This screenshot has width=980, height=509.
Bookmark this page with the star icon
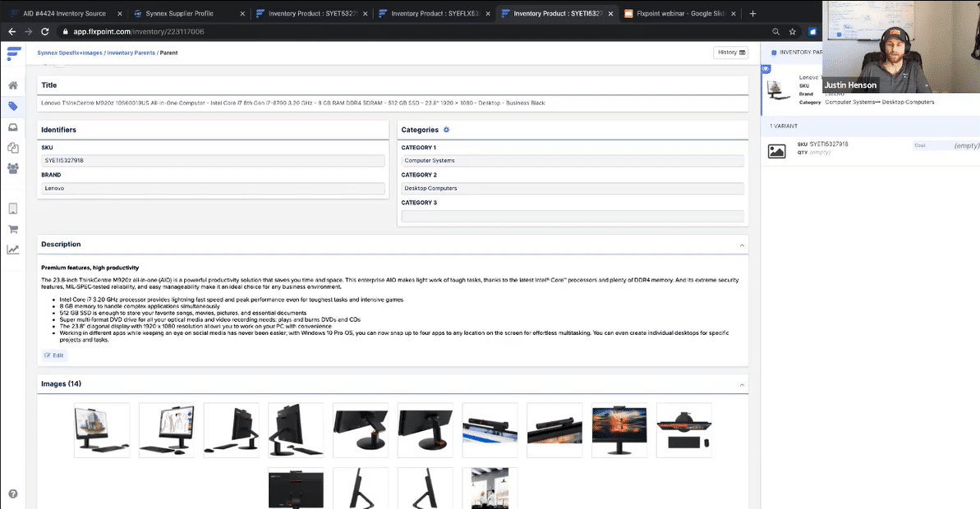click(793, 31)
